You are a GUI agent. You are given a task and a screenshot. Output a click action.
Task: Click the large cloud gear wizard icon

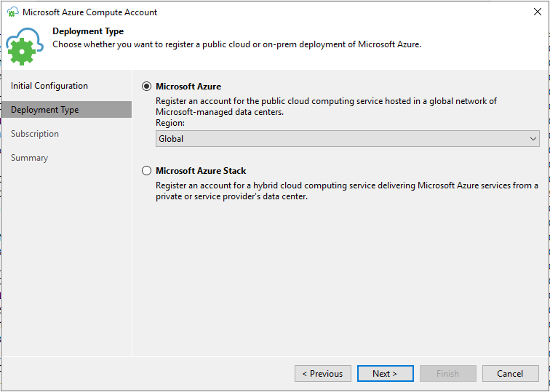25,47
